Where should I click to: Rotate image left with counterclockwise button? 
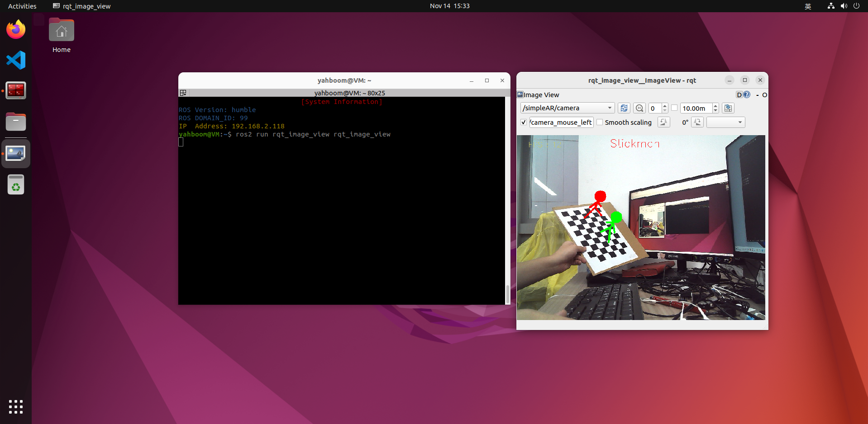[x=664, y=122]
